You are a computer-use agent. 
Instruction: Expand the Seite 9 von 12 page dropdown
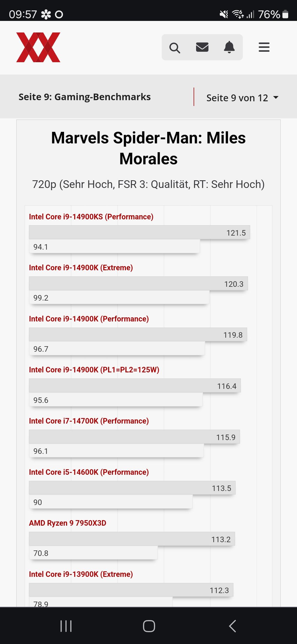coord(237,98)
